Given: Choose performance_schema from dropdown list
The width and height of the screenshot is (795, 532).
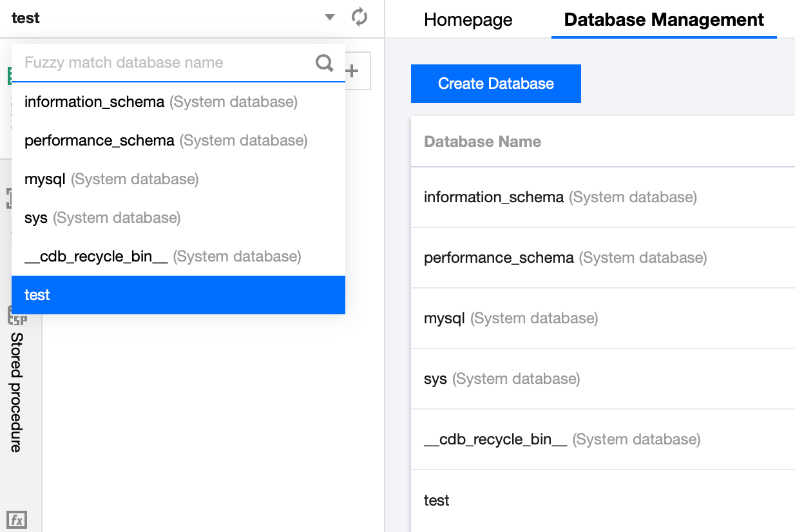Looking at the screenshot, I should click(x=99, y=140).
